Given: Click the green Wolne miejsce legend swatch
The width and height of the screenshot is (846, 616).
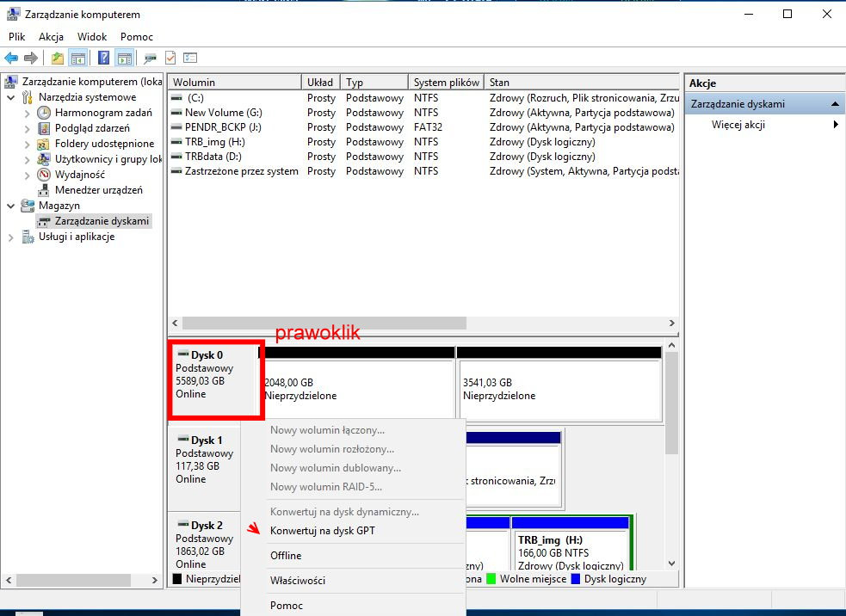Looking at the screenshot, I should tap(491, 579).
